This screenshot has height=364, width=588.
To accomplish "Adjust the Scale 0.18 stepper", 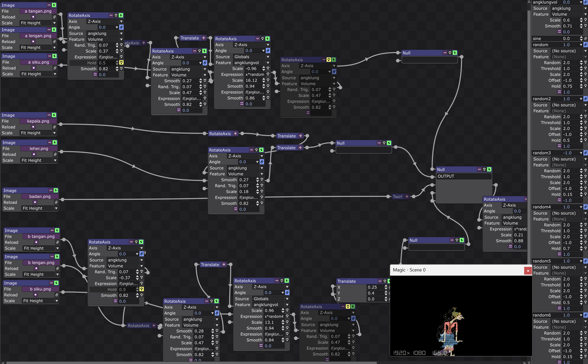I will [x=257, y=192].
